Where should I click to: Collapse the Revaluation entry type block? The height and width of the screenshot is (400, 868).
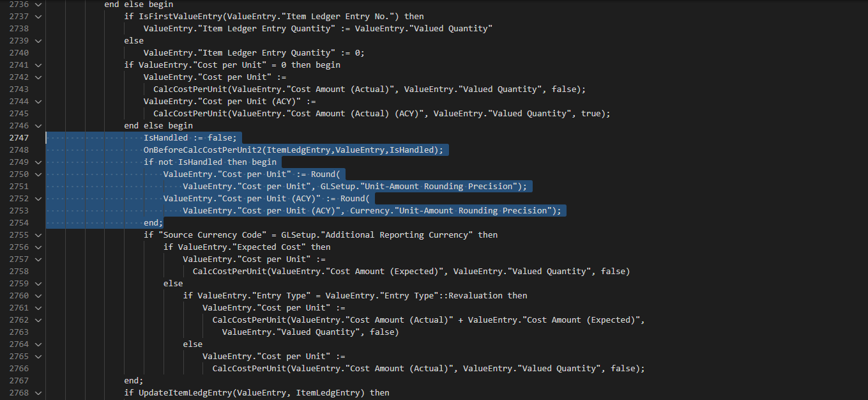(38, 295)
